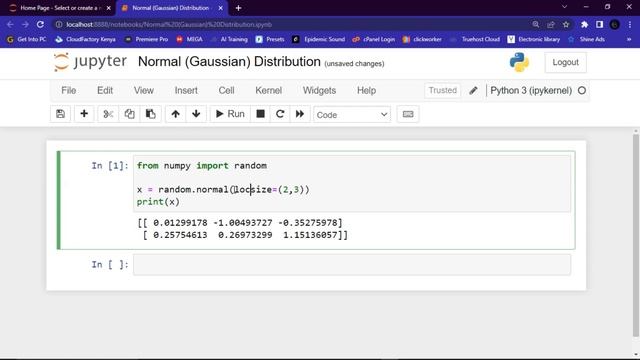Image resolution: width=640 pixels, height=360 pixels.
Task: Click the Trusted notebook indicator
Action: 442,90
